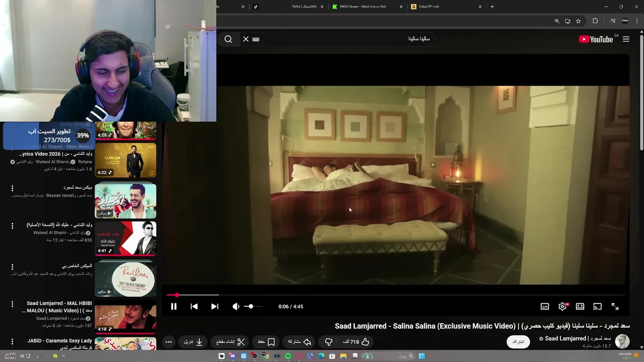This screenshot has width=644, height=362.
Task: Click the zoom magnifier in the address bar
Action: [x=557, y=21]
